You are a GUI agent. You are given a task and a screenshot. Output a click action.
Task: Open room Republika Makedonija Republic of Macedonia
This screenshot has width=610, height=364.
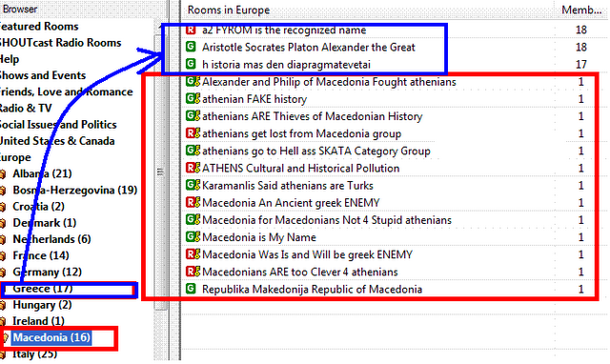[x=312, y=290]
